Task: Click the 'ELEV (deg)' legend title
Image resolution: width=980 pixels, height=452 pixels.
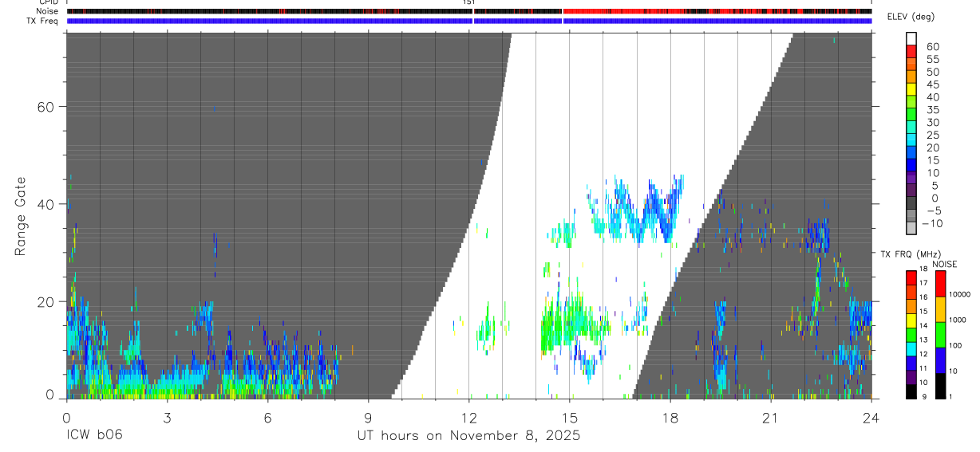Action: click(x=911, y=18)
